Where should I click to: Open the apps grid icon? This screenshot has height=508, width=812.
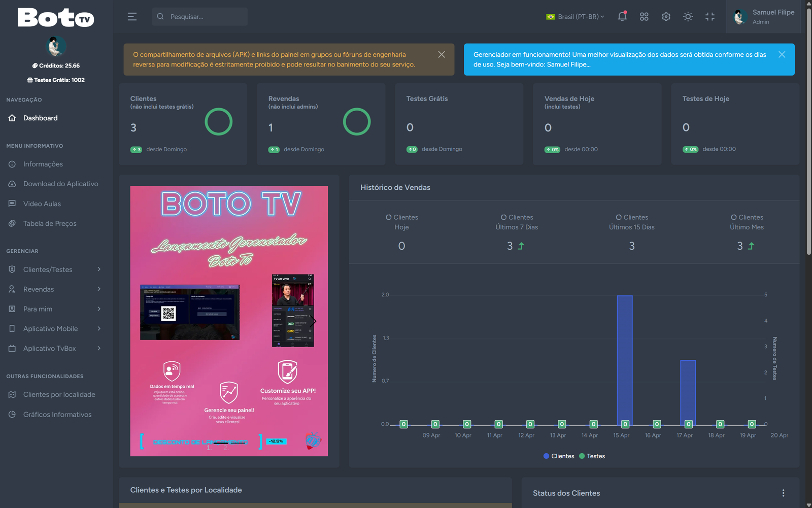pyautogui.click(x=644, y=17)
